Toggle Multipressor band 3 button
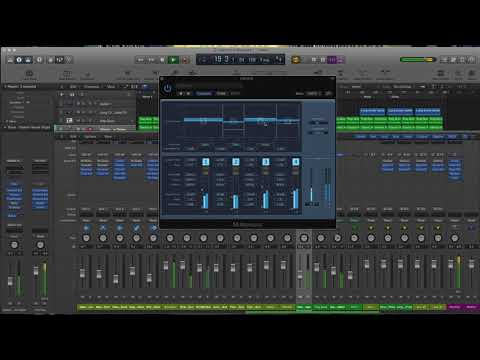The width and height of the screenshot is (480, 360). [x=266, y=162]
